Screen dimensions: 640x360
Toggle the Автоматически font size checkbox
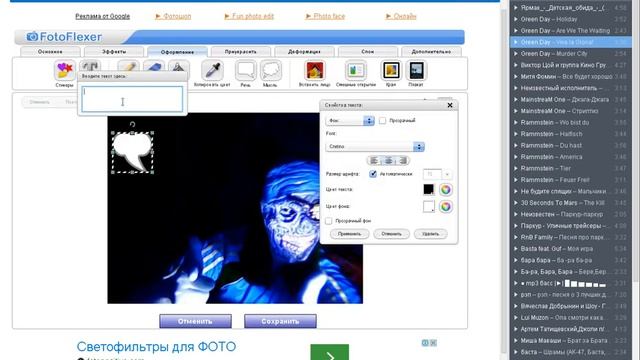[x=373, y=174]
